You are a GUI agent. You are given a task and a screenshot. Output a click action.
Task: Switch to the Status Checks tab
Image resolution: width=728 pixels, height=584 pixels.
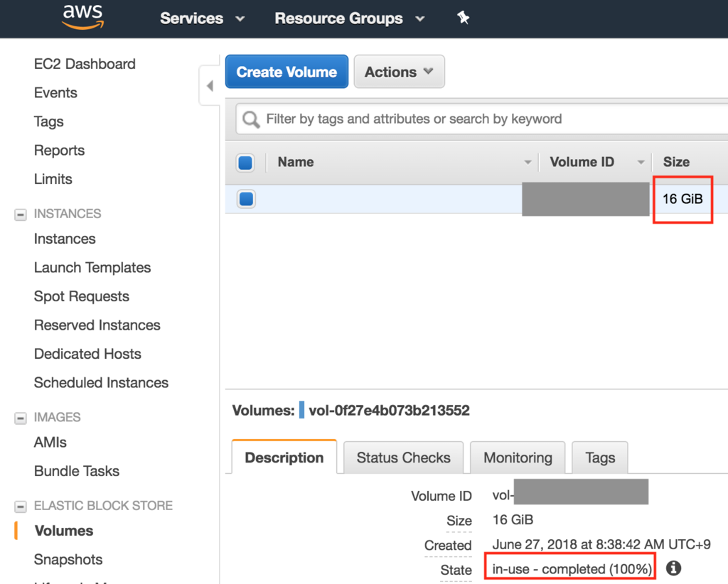tap(404, 458)
